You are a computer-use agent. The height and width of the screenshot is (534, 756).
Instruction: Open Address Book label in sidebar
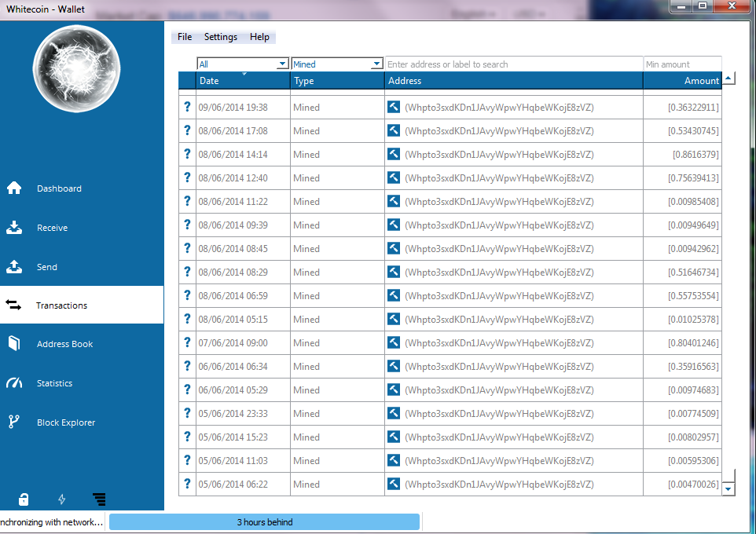(65, 344)
